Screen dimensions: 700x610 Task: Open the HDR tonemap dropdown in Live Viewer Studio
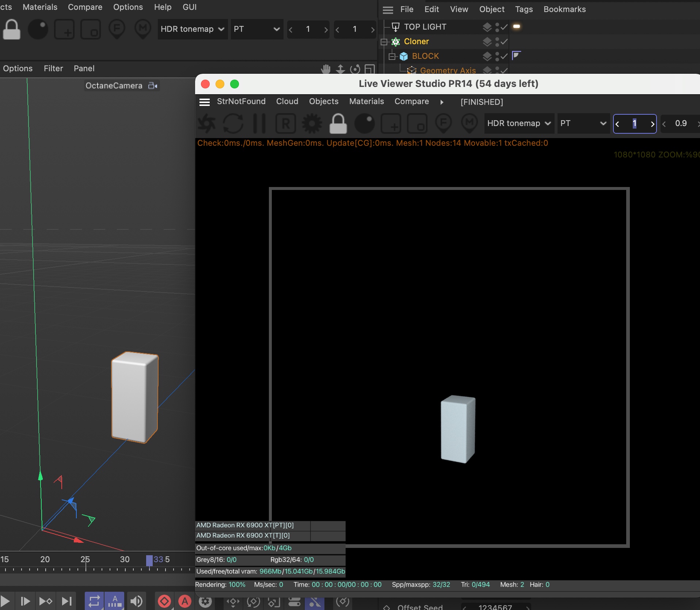519,123
